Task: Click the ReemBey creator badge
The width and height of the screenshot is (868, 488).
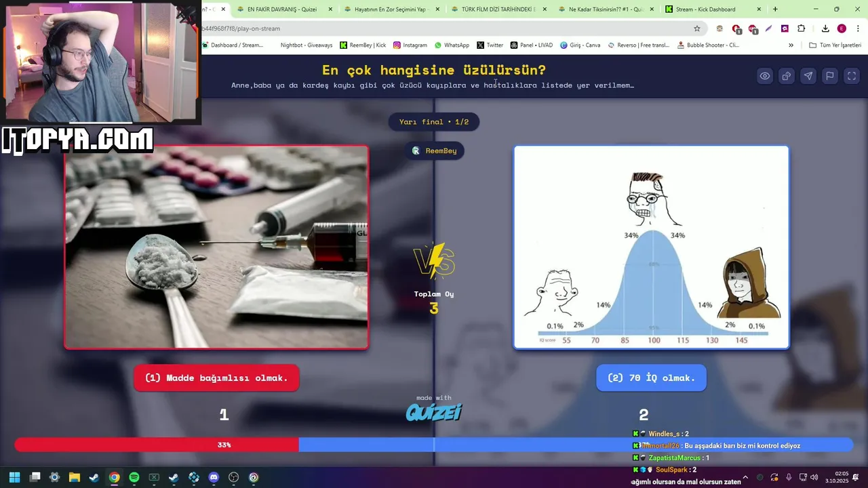Action: [x=434, y=150]
